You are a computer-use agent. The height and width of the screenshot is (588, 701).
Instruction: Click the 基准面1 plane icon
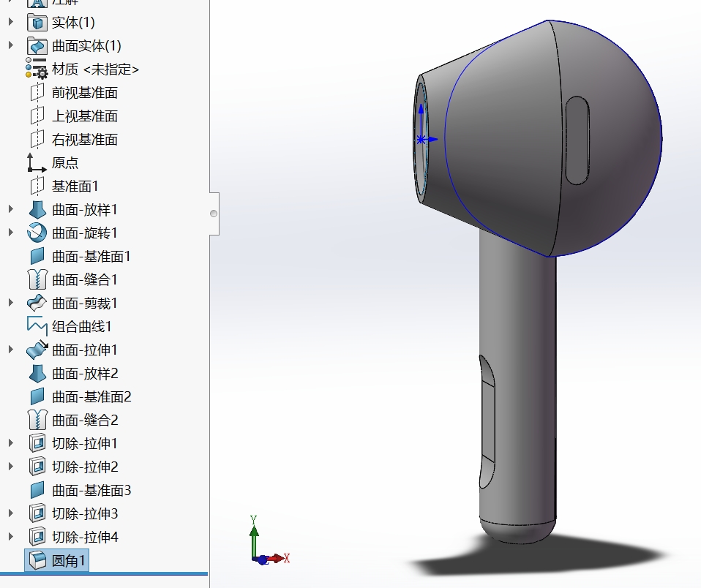click(37, 186)
